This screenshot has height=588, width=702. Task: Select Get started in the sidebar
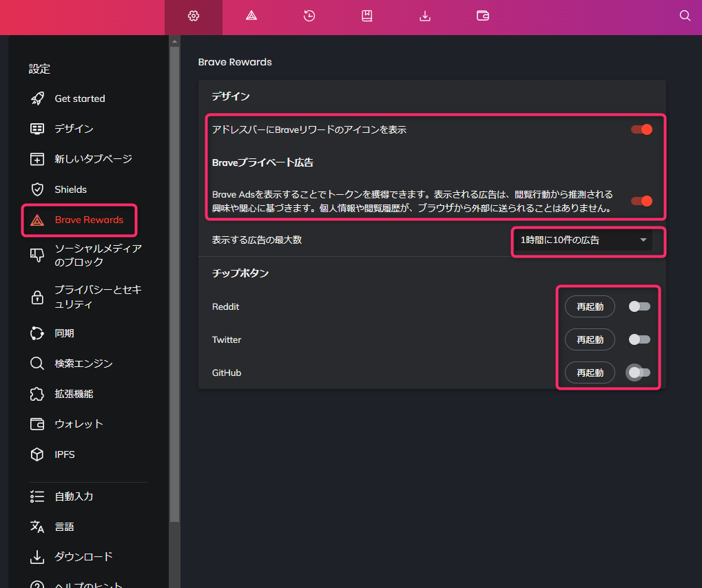(79, 98)
